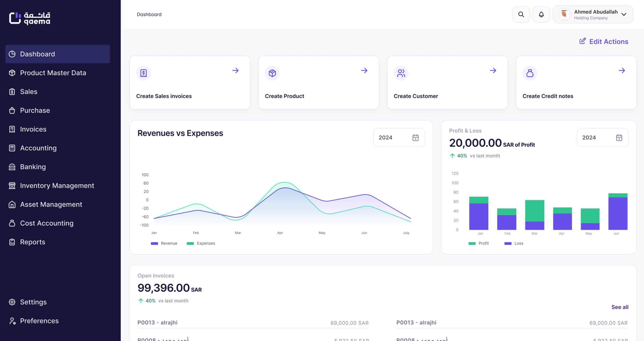The width and height of the screenshot is (644, 341).
Task: Click Edit Actions link
Action: (x=604, y=42)
